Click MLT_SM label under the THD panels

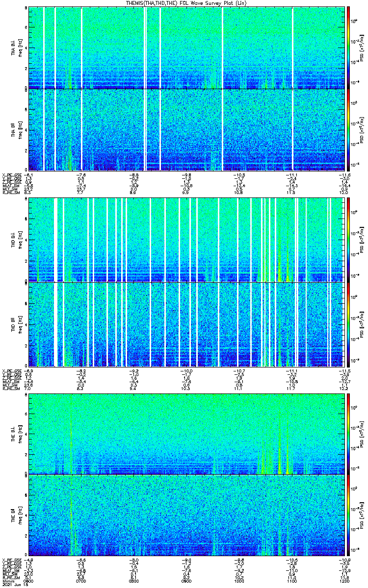tap(10, 386)
